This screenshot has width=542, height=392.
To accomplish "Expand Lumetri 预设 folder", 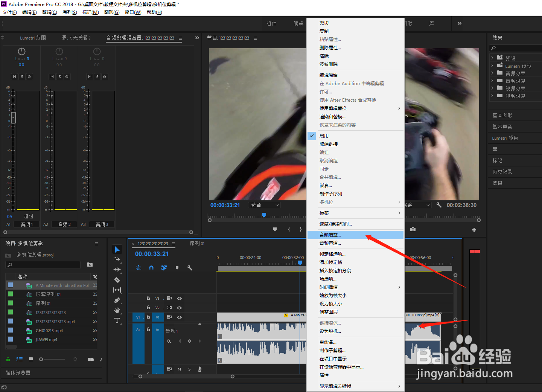I will pos(492,66).
